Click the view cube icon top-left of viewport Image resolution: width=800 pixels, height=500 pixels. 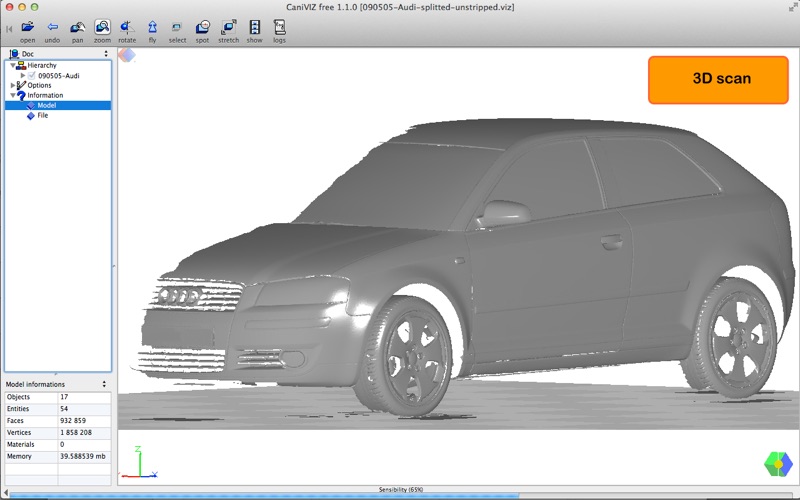point(127,55)
